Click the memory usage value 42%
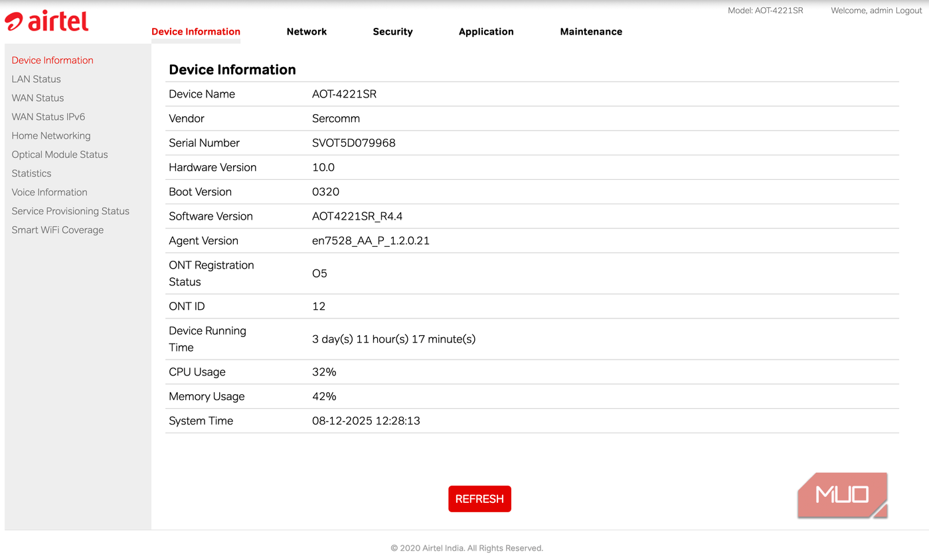Image resolution: width=929 pixels, height=560 pixels. coord(324,397)
